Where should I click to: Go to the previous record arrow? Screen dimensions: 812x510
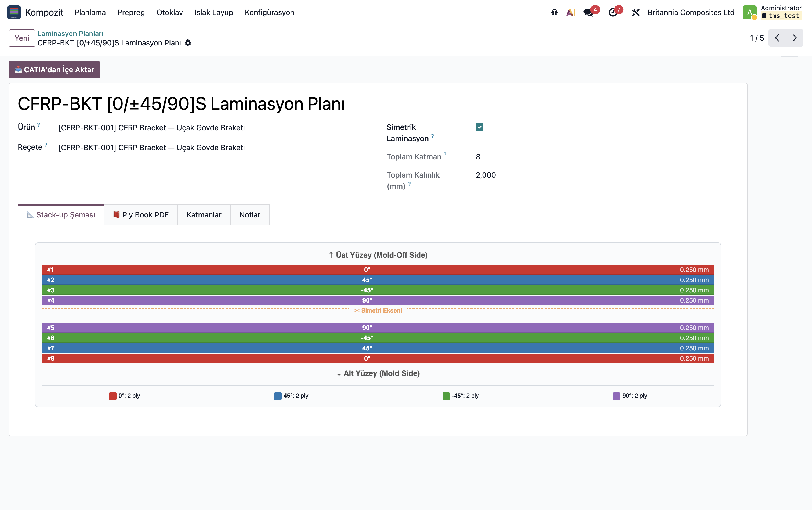(x=777, y=38)
